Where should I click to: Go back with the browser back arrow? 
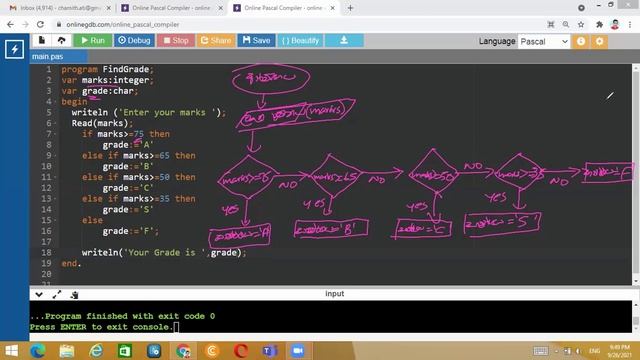(x=11, y=24)
